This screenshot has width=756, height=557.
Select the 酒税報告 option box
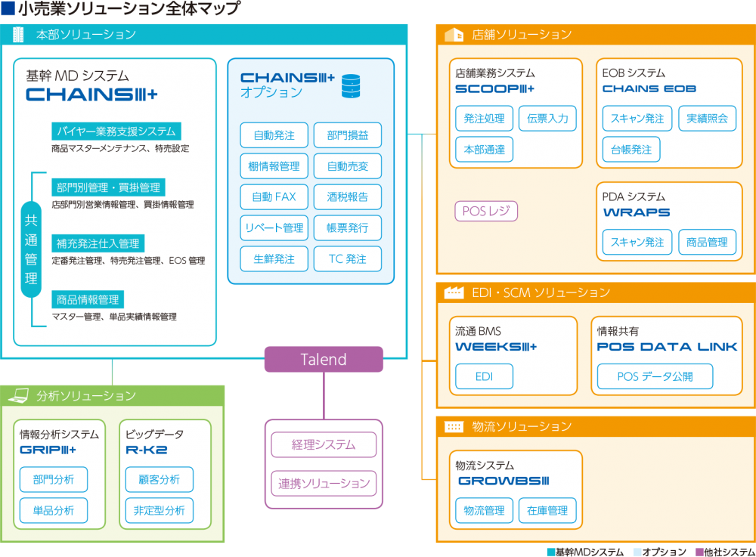pyautogui.click(x=348, y=197)
